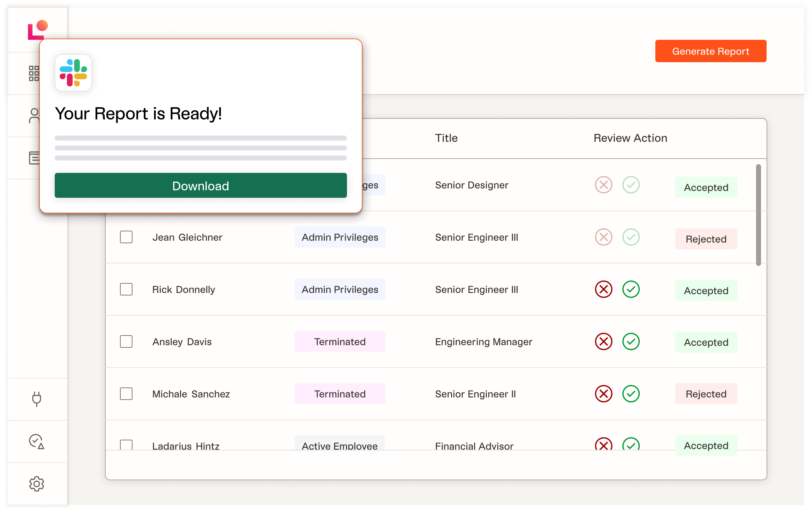The width and height of the screenshot is (812, 510).
Task: Open the users person icon in sidebar
Action: click(35, 116)
